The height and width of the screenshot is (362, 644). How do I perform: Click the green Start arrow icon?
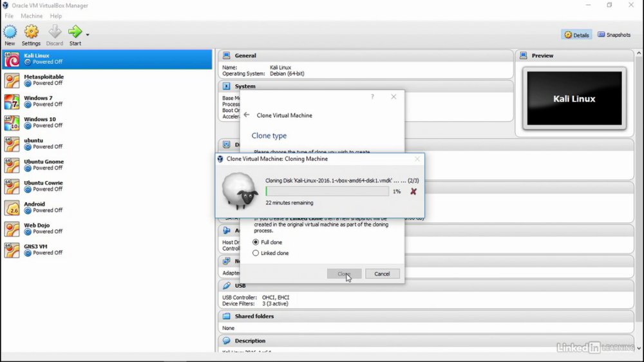(x=75, y=31)
